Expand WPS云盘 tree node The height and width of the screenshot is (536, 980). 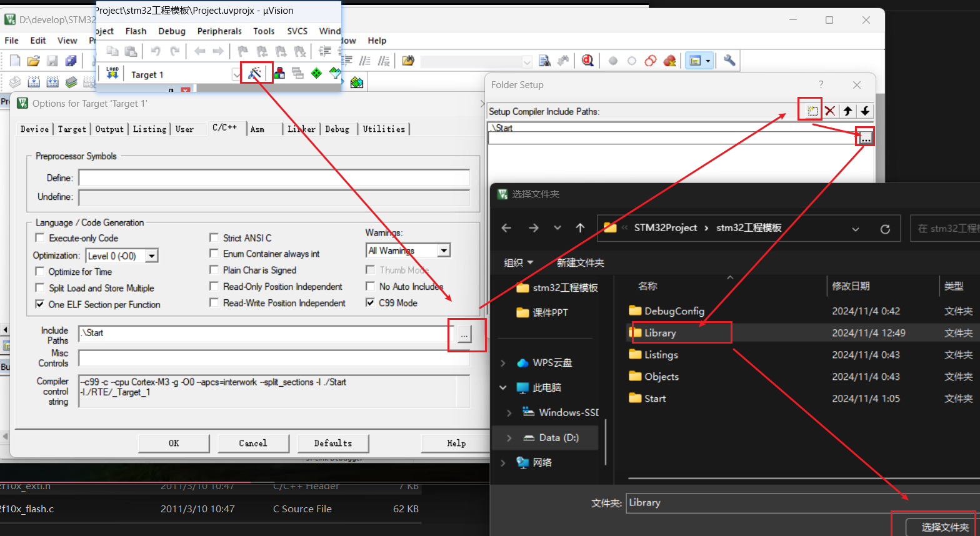click(504, 363)
